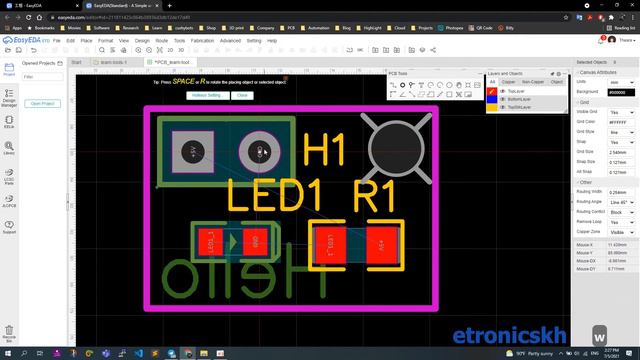Click the Share toolbar icon
Image resolution: width=640 pixels, height=360 pixels.
coord(433,50)
